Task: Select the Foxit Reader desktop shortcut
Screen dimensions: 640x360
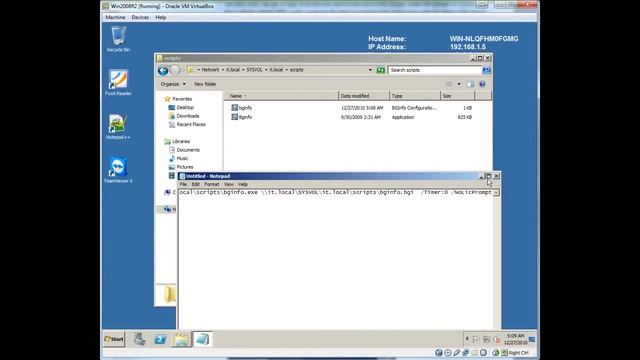Action: (x=118, y=83)
